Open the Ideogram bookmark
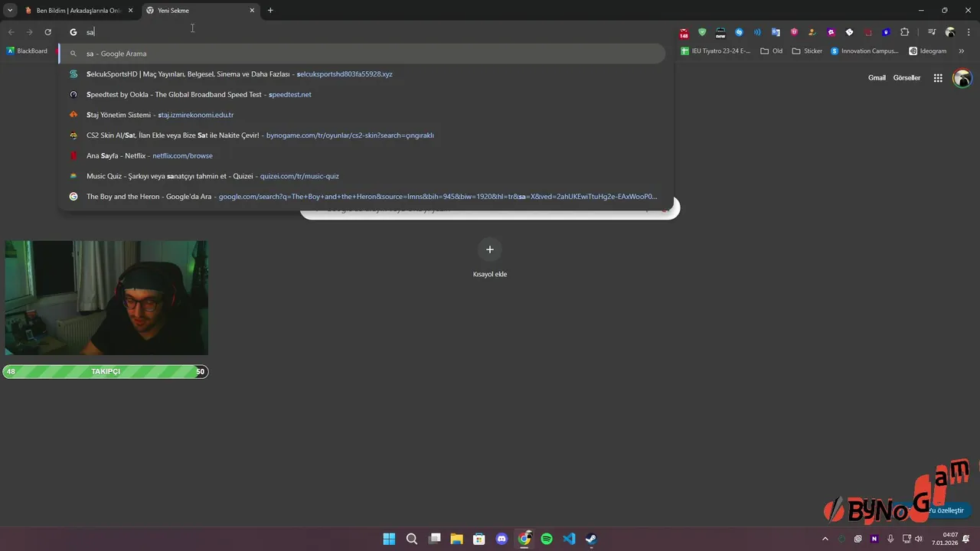The height and width of the screenshot is (551, 980). tap(928, 51)
